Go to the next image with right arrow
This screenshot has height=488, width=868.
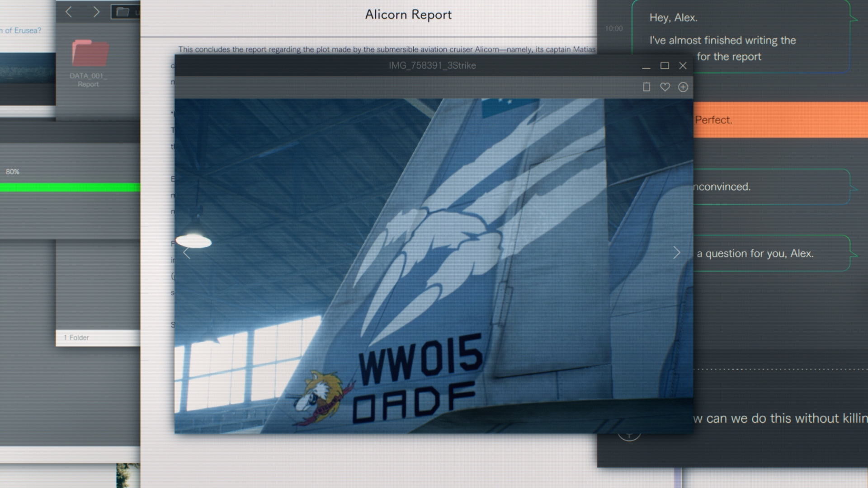pyautogui.click(x=676, y=253)
